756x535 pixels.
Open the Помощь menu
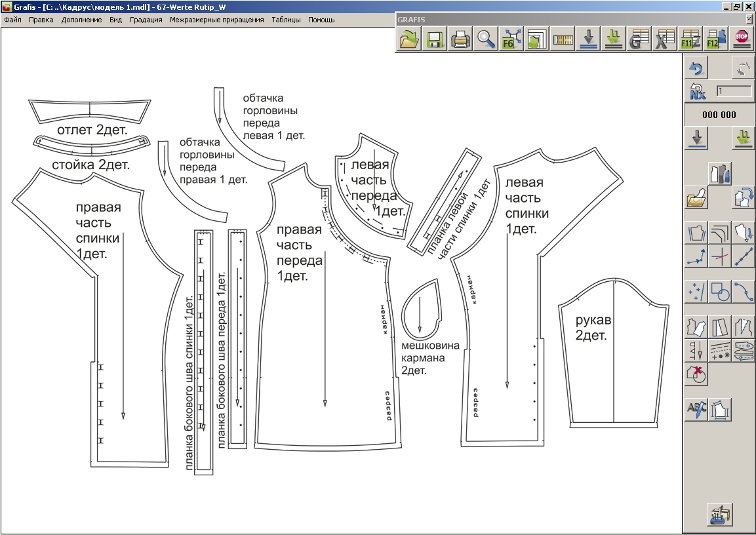pos(321,20)
